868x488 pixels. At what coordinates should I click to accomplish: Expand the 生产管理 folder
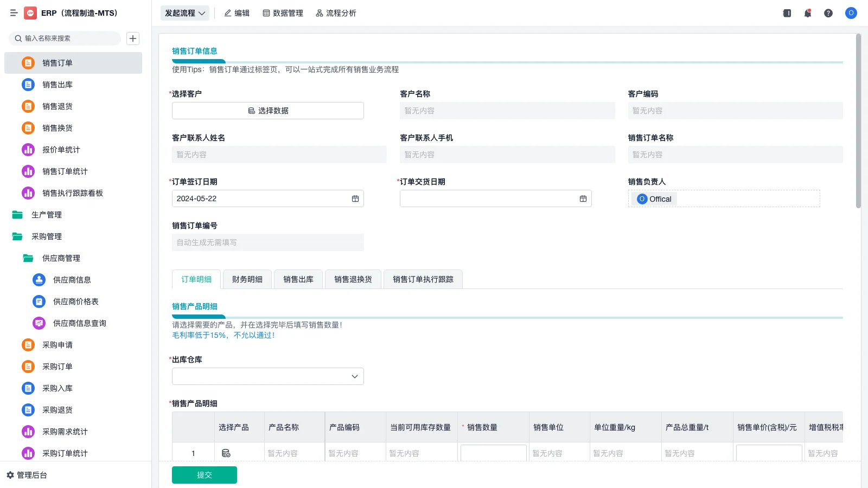[47, 215]
